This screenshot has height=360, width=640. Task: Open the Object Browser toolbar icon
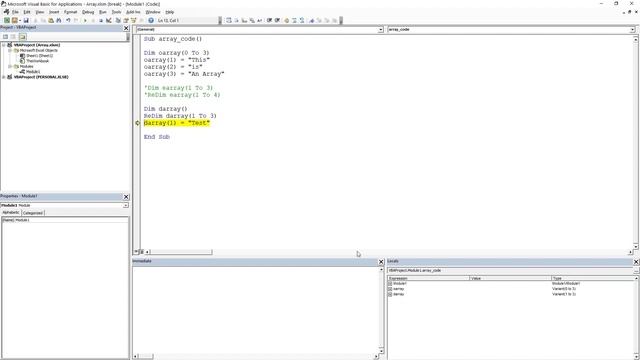pyautogui.click(x=134, y=20)
